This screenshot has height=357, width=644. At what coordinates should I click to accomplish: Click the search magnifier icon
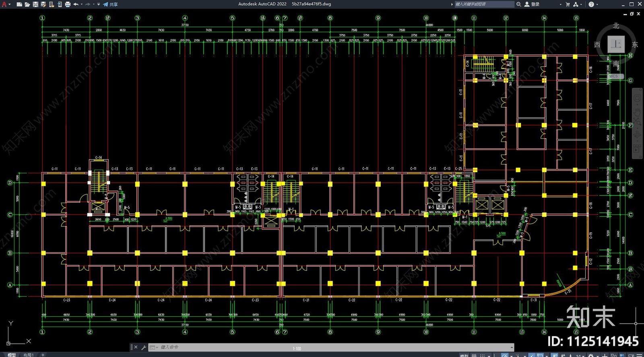519,4
